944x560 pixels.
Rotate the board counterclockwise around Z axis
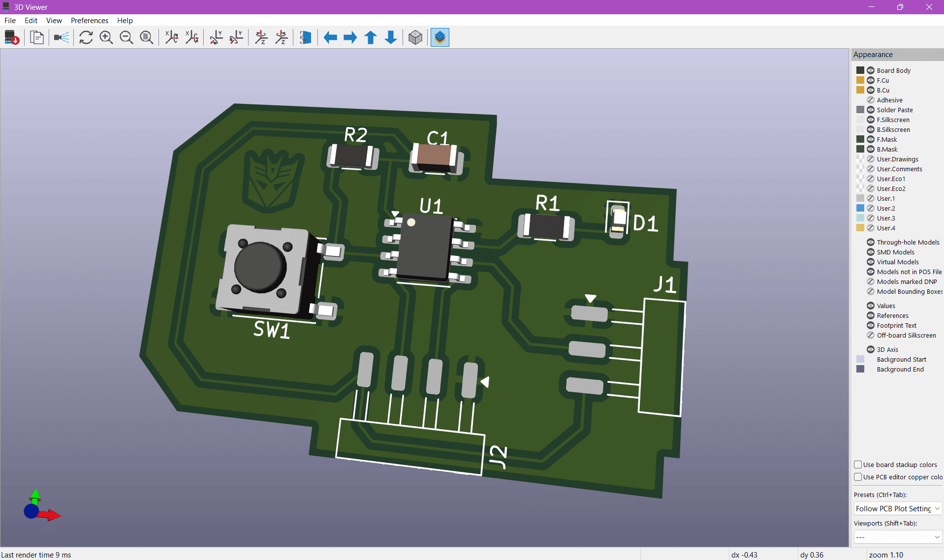tap(281, 37)
